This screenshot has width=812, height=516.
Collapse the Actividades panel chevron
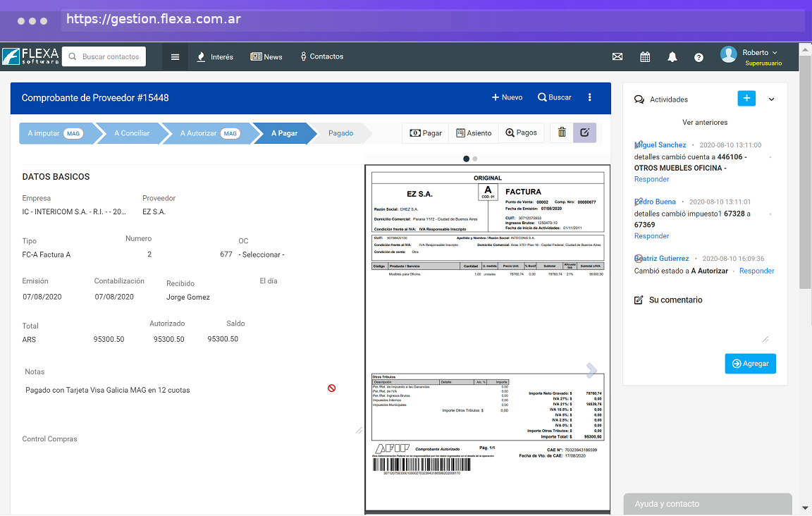coord(771,99)
